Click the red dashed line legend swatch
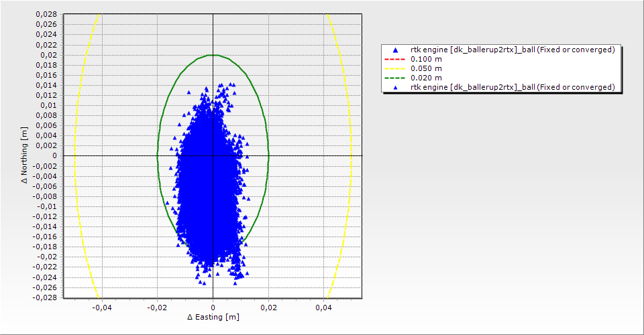The width and height of the screenshot is (644, 335). [394, 59]
